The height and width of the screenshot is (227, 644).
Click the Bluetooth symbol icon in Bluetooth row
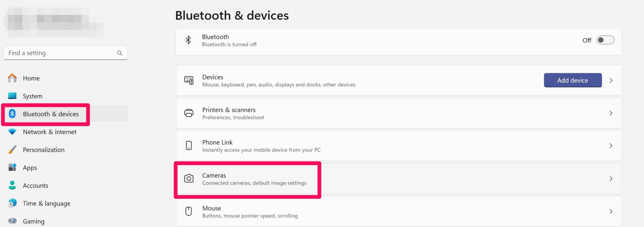(188, 40)
